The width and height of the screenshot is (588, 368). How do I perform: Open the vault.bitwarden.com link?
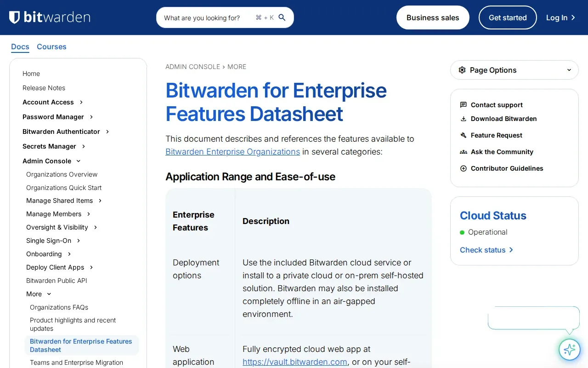(x=295, y=362)
